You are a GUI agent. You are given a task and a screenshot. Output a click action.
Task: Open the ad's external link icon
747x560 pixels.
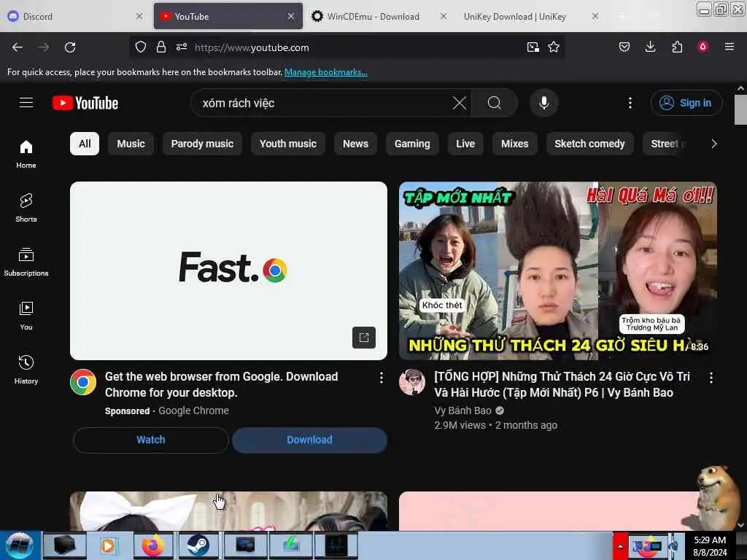point(364,338)
